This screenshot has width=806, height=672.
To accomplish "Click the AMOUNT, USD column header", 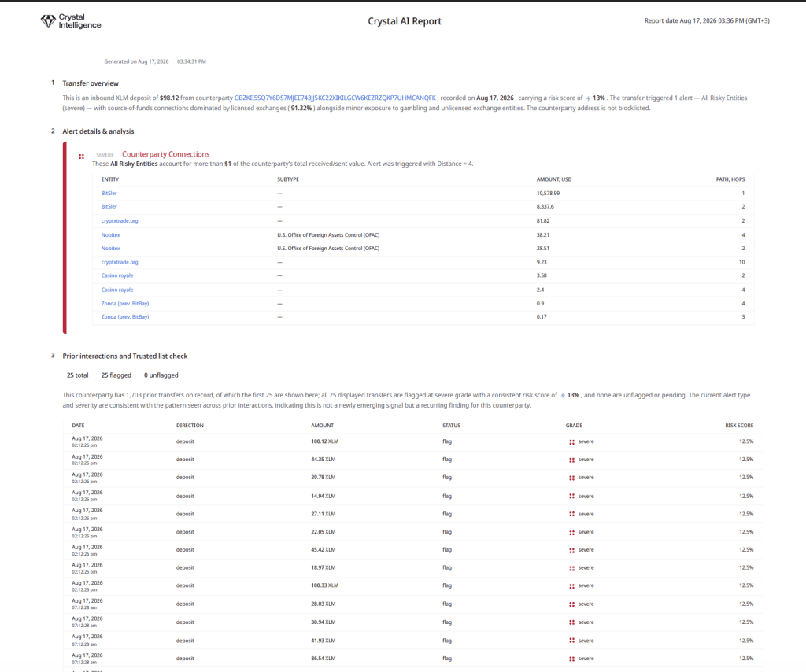I will tap(554, 179).
